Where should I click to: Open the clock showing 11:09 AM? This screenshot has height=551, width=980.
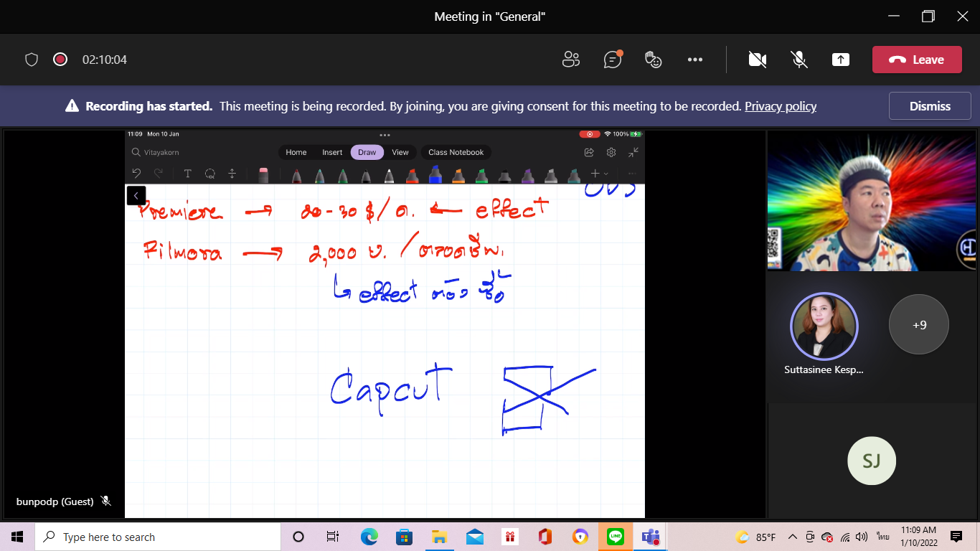(x=919, y=537)
